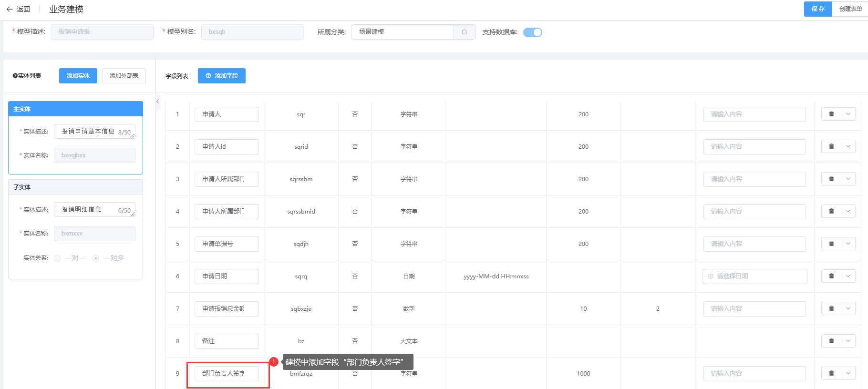Expand dropdown arrow on 申请报销总金额 row
868x389 pixels.
pos(848,308)
